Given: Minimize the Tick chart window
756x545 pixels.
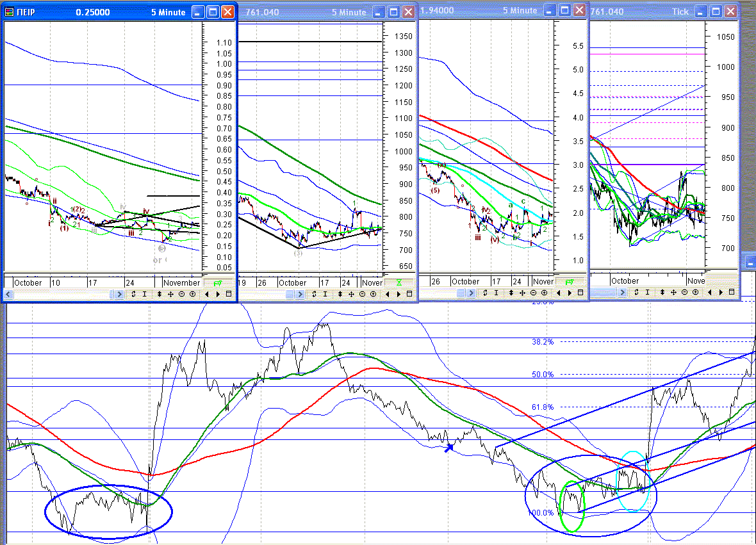Looking at the screenshot, I should (x=701, y=11).
